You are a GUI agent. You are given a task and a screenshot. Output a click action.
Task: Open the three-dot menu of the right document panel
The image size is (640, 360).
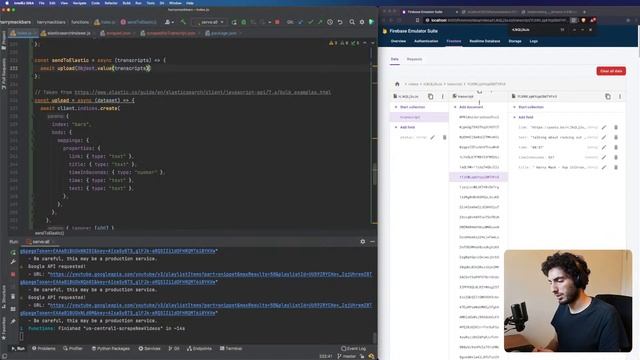pos(620,97)
